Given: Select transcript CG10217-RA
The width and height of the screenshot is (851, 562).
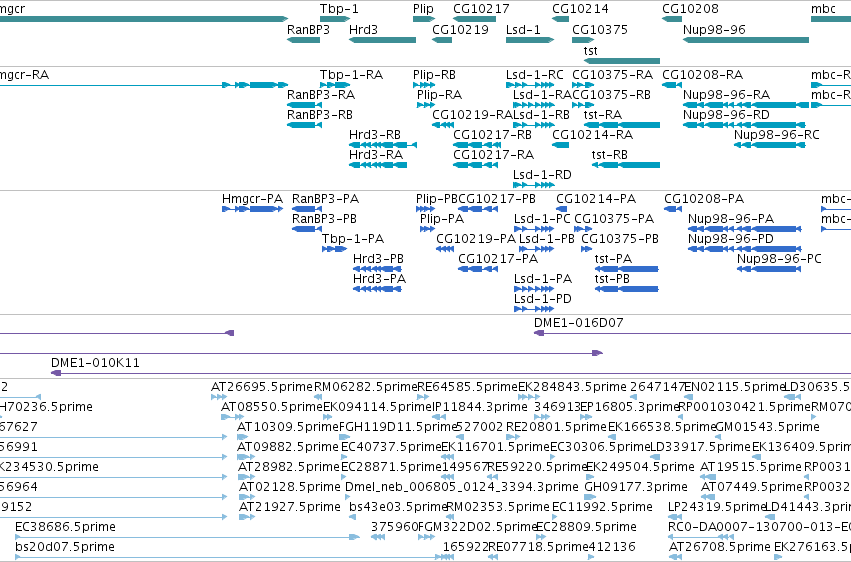Looking at the screenshot, I should [x=474, y=165].
